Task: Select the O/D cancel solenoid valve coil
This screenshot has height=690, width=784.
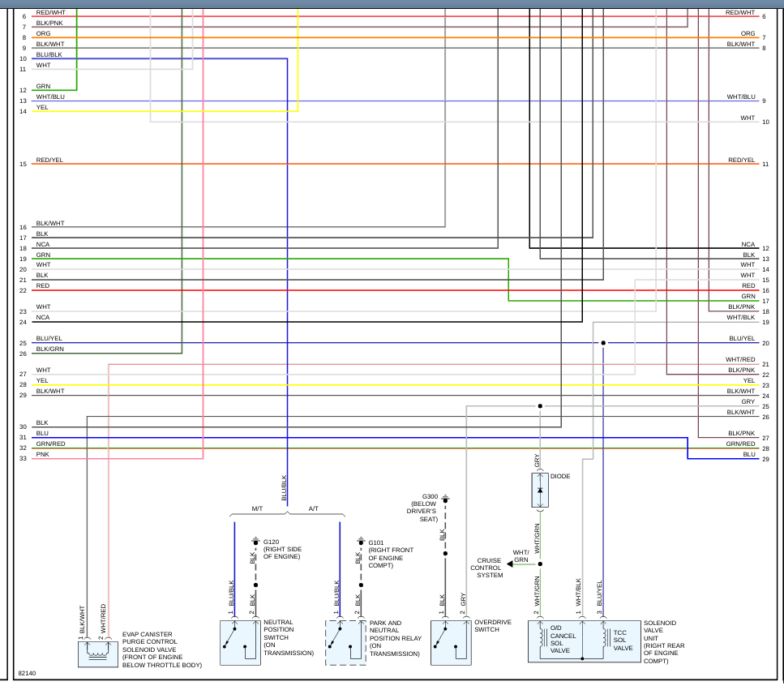Action: 542,638
